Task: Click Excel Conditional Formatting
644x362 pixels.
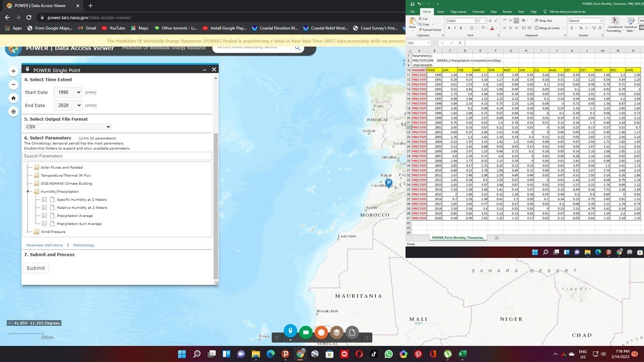Action: coord(615,24)
